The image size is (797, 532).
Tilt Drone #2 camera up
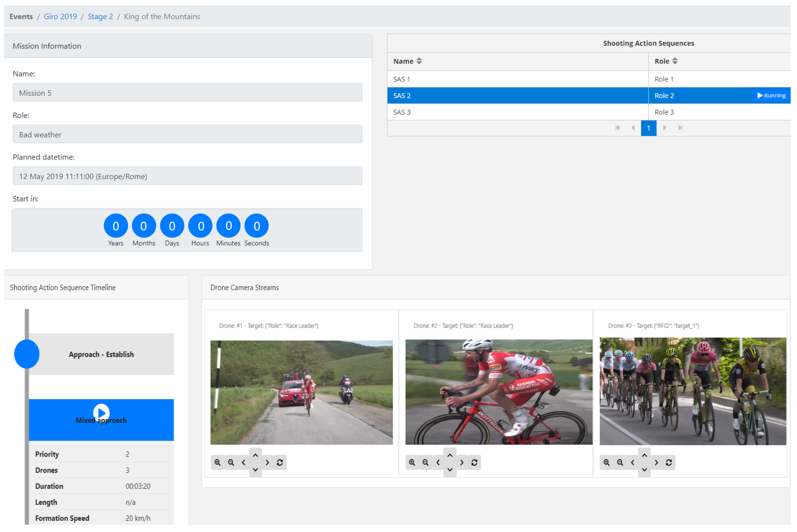[x=450, y=455]
